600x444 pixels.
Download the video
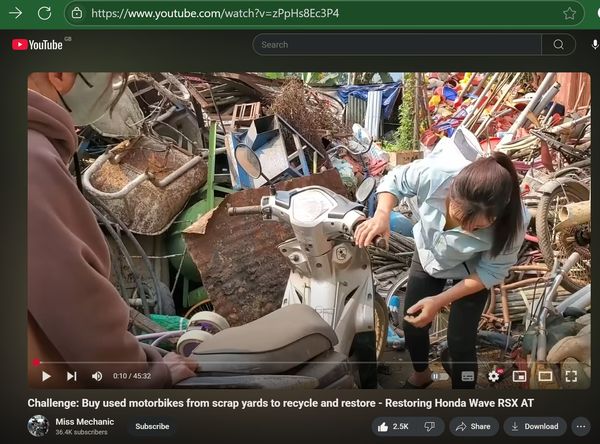click(535, 426)
